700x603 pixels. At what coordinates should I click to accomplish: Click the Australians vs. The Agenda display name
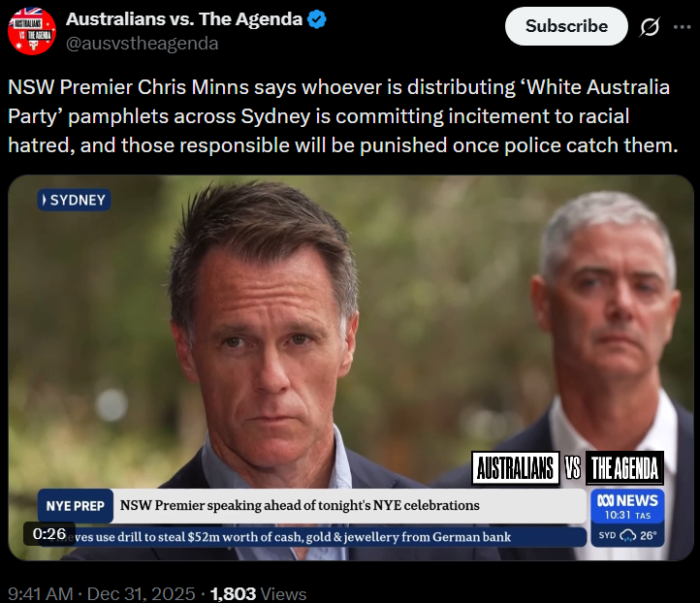tap(184, 19)
